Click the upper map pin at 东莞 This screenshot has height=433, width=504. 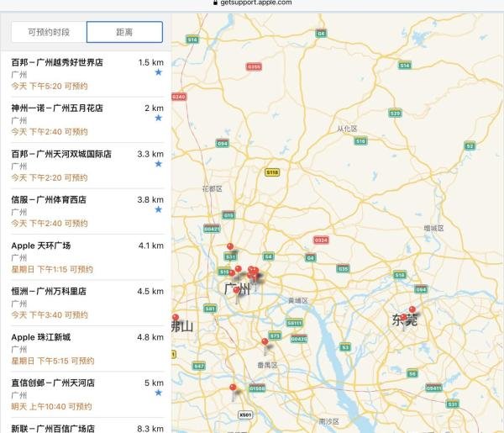coord(412,309)
